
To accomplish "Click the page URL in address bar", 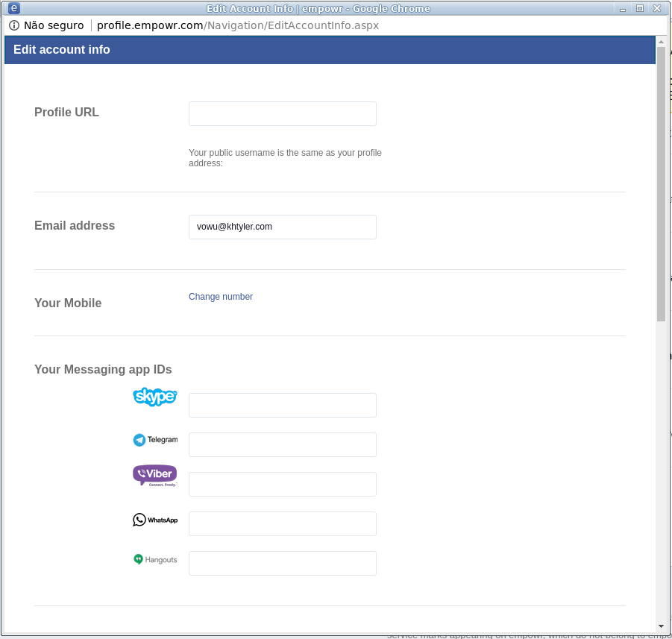I will 238,25.
